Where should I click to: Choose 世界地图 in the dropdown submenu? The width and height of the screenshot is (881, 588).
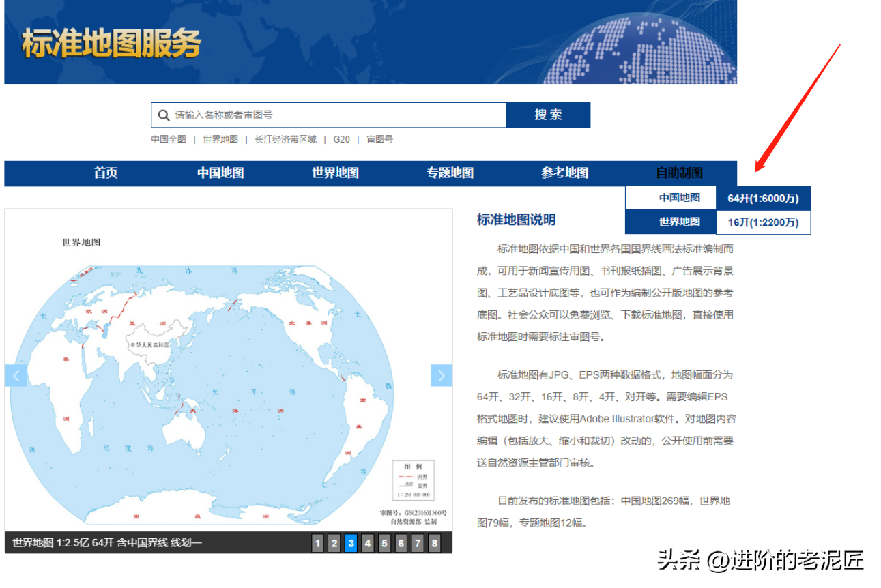(679, 222)
